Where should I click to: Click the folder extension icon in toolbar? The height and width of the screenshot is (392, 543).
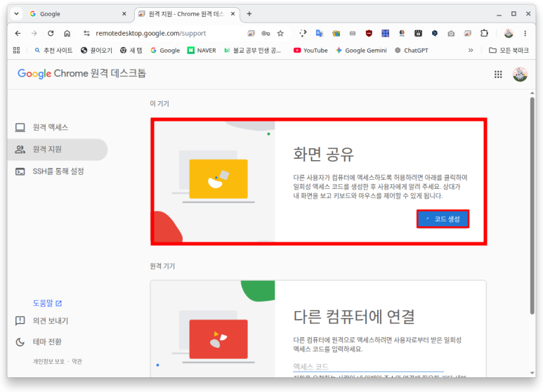336,33
